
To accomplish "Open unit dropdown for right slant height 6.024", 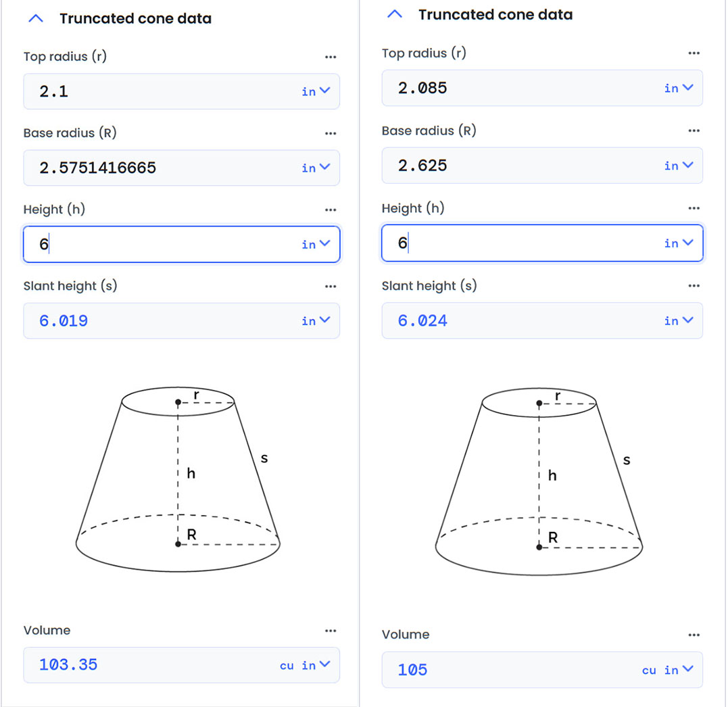I will point(679,320).
